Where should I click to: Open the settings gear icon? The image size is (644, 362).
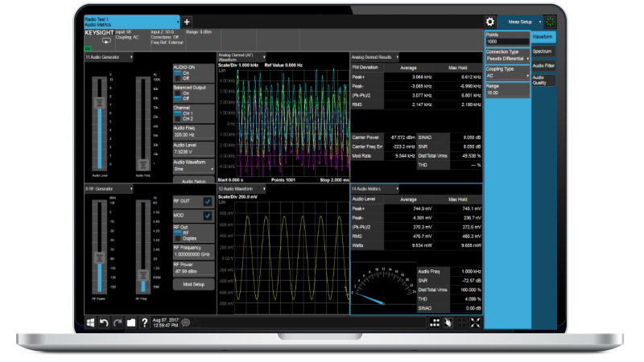pyautogui.click(x=489, y=22)
